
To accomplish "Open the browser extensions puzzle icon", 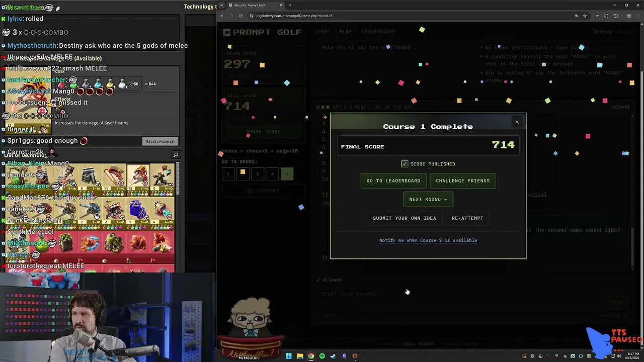I will tap(615, 16).
